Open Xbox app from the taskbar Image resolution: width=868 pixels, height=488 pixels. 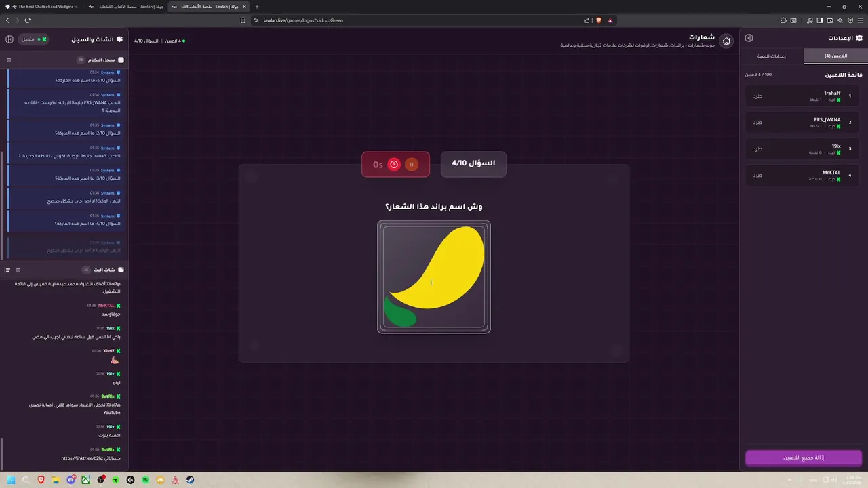(85, 480)
